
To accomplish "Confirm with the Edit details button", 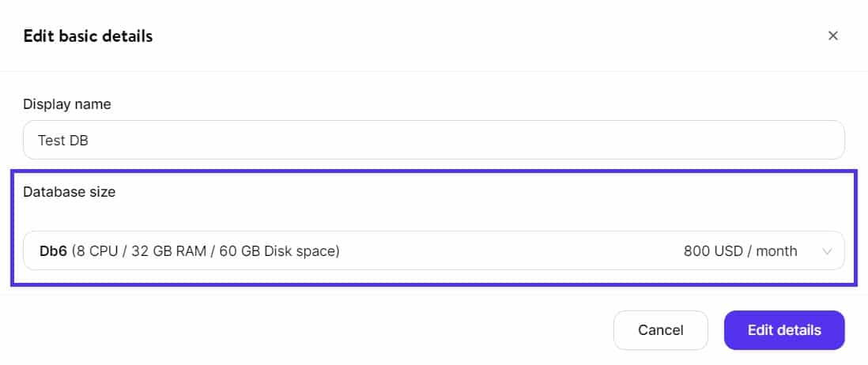I will [783, 330].
